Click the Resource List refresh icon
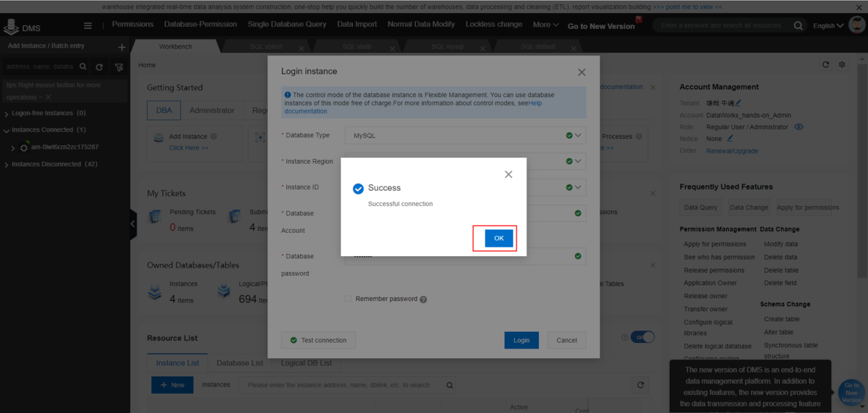The image size is (868, 413). coord(639,385)
